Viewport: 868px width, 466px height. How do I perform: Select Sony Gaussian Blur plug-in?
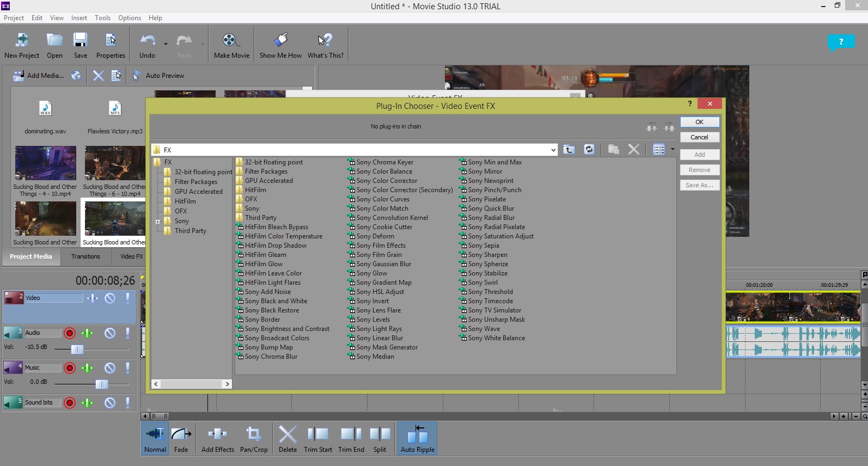[380, 264]
